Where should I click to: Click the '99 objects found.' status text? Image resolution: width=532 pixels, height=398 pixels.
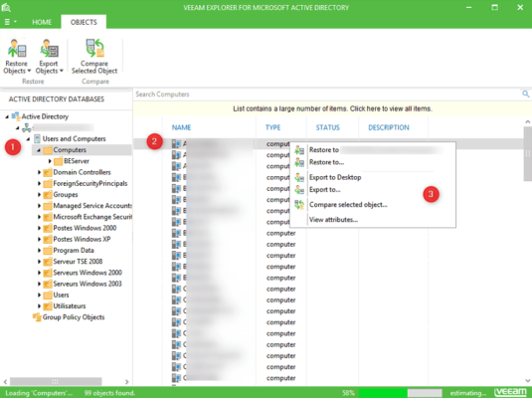pos(109,393)
